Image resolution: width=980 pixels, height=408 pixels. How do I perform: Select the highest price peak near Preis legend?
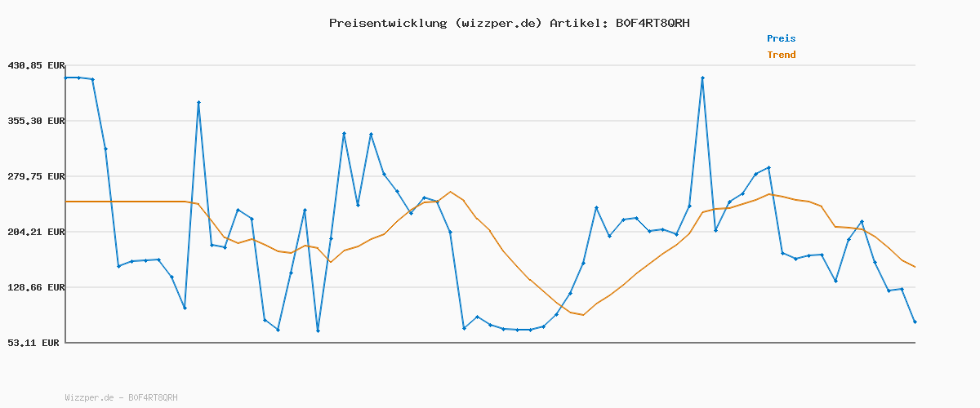702,78
